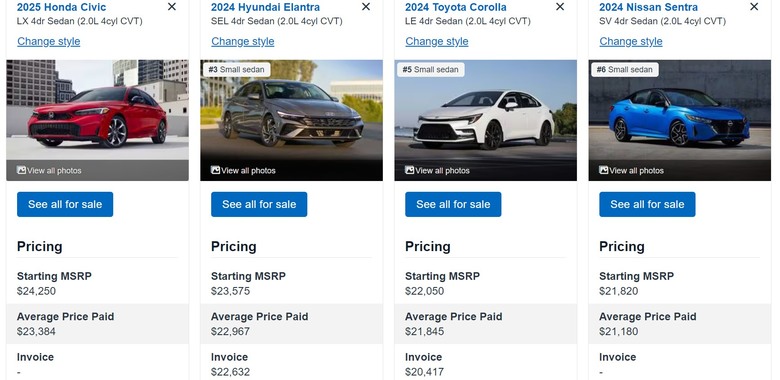This screenshot has height=380, width=780.
Task: See all Nissan Sentra for sale
Action: 647,204
